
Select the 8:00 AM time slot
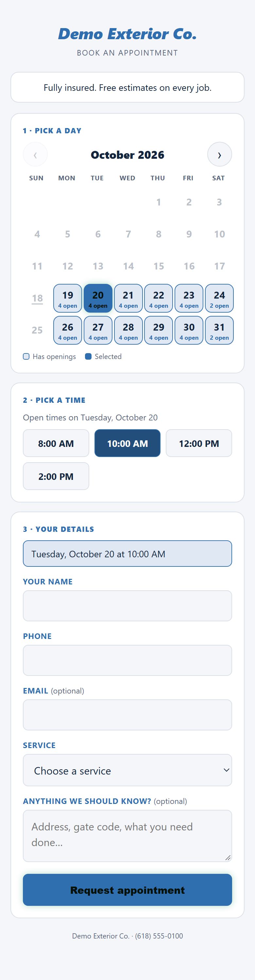[56, 443]
